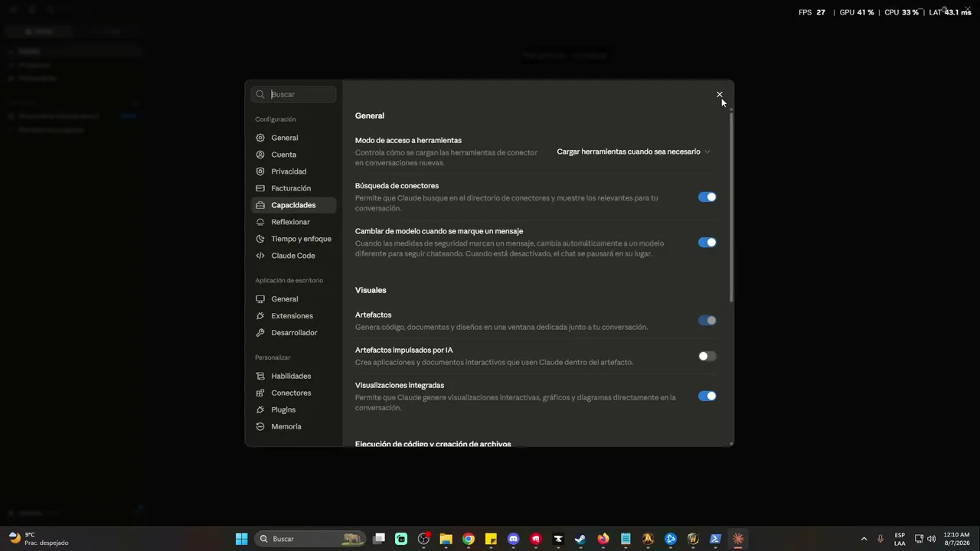The image size is (980, 551).
Task: Click the microphone tray icon
Action: click(880, 539)
